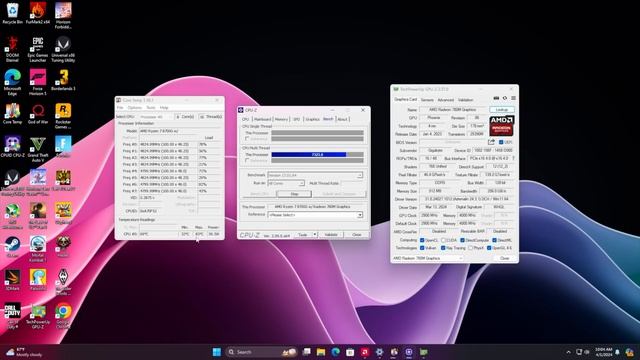Click the taskbar Search box
This screenshot has width=640, height=360.
pyautogui.click(x=261, y=352)
